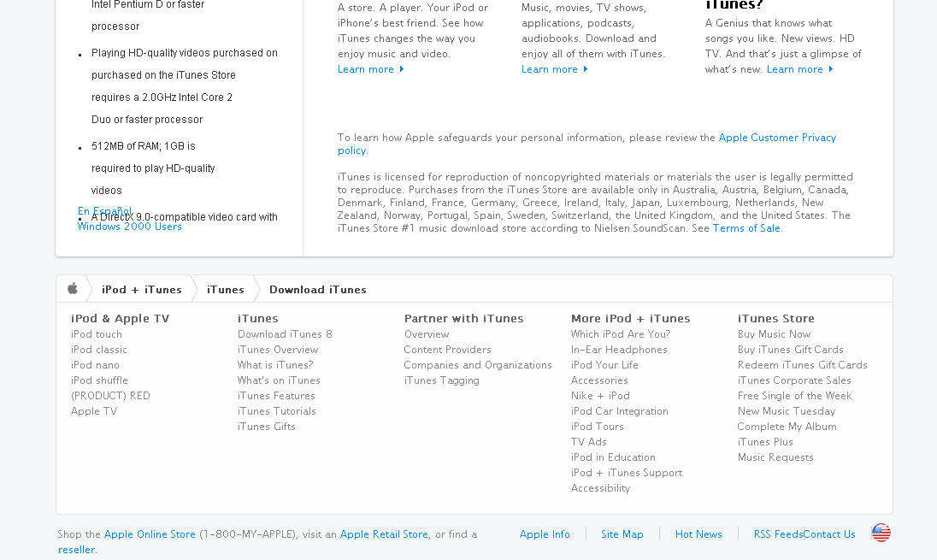Open the Hot News link
Image resolution: width=937 pixels, height=560 pixels.
pyautogui.click(x=698, y=534)
